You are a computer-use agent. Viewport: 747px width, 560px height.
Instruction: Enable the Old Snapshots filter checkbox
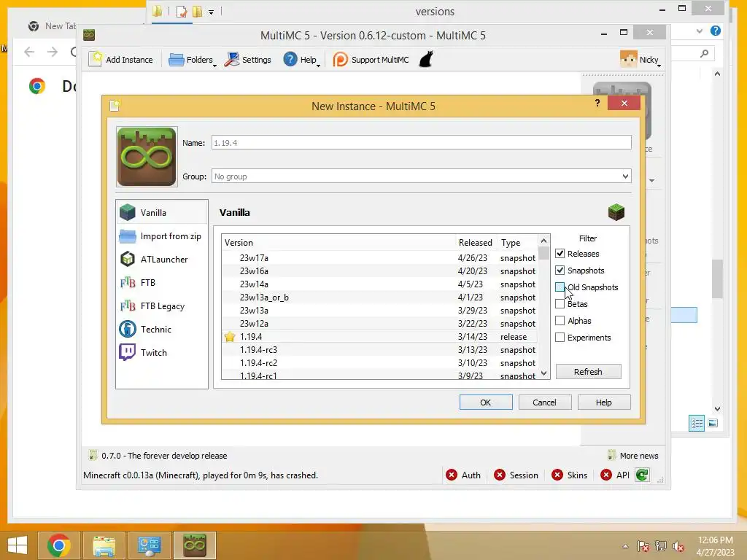click(560, 287)
